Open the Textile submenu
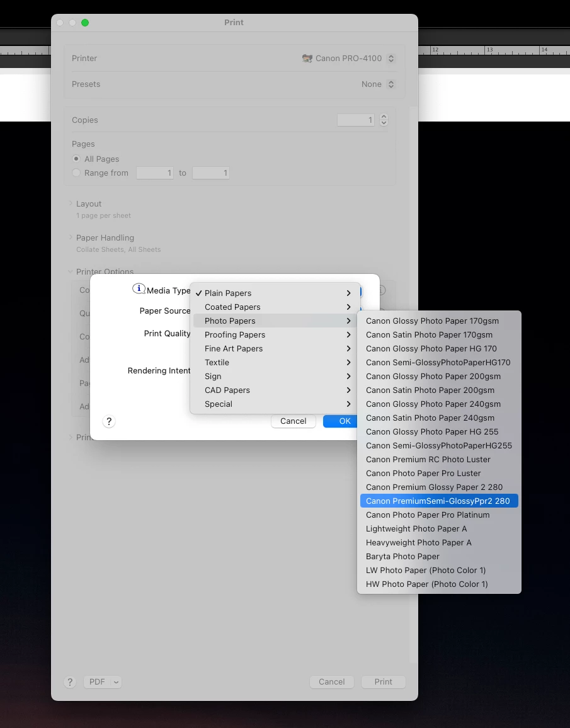The height and width of the screenshot is (728, 570). pyautogui.click(x=275, y=363)
